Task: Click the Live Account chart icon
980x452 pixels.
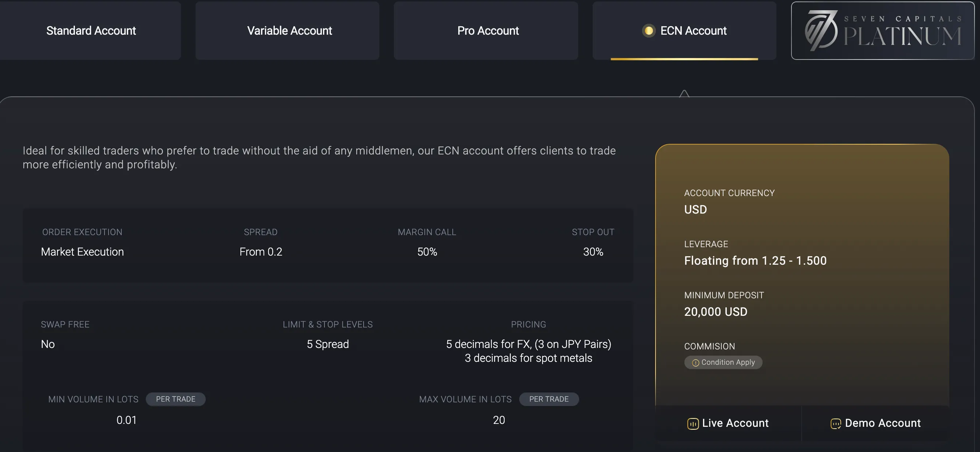Action: pyautogui.click(x=693, y=424)
